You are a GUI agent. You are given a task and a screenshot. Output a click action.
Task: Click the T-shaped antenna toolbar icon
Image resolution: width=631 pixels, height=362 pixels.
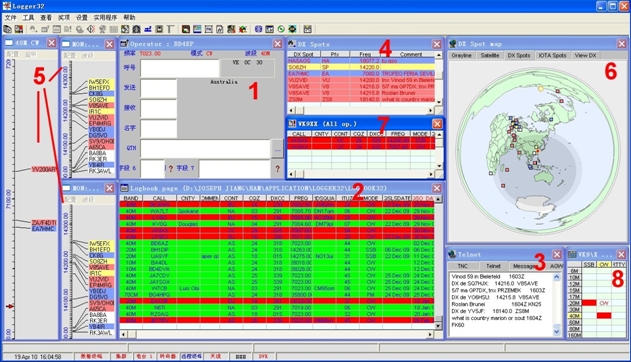point(171,29)
